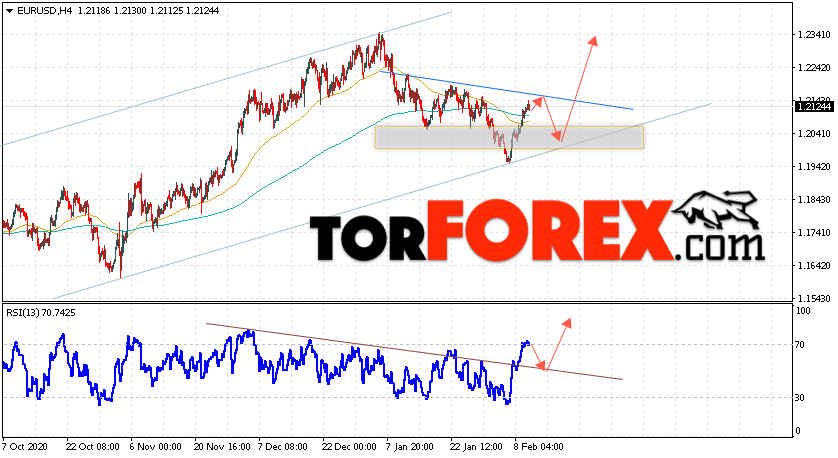Select the 1.16420 price axis label
Viewport: 838px width, 458px height.
pos(814,266)
